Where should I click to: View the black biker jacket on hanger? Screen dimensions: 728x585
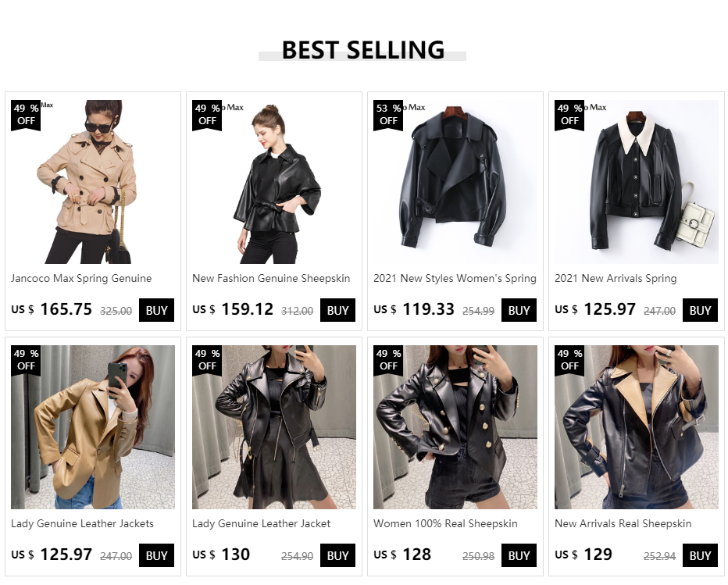click(x=455, y=182)
